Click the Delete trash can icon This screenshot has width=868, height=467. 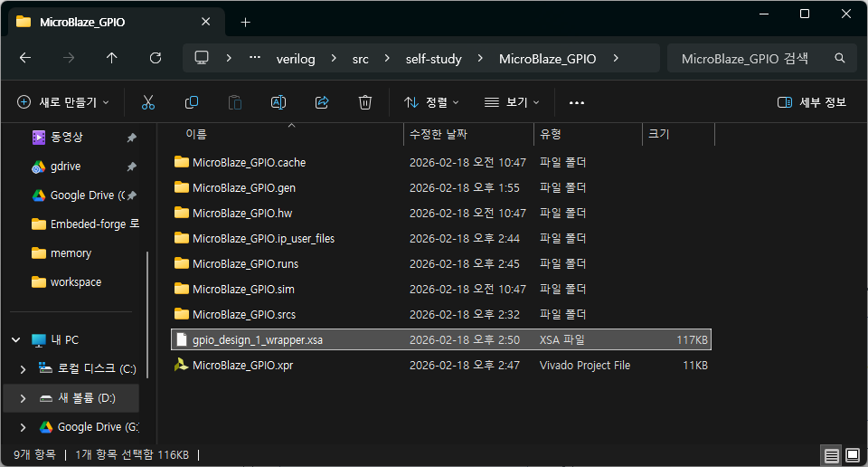(x=365, y=102)
